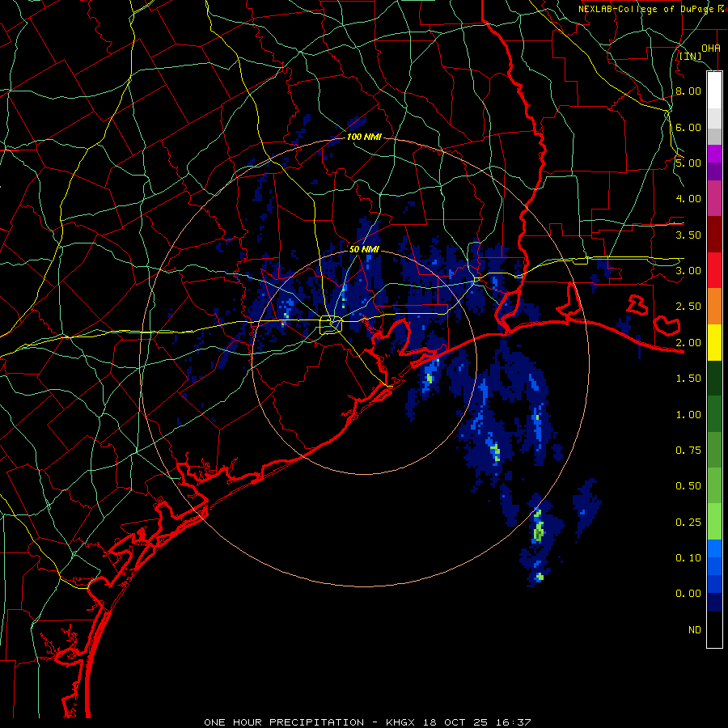Screen dimensions: 728x728
Task: Click the '0.75' legend label
Action: click(x=688, y=451)
